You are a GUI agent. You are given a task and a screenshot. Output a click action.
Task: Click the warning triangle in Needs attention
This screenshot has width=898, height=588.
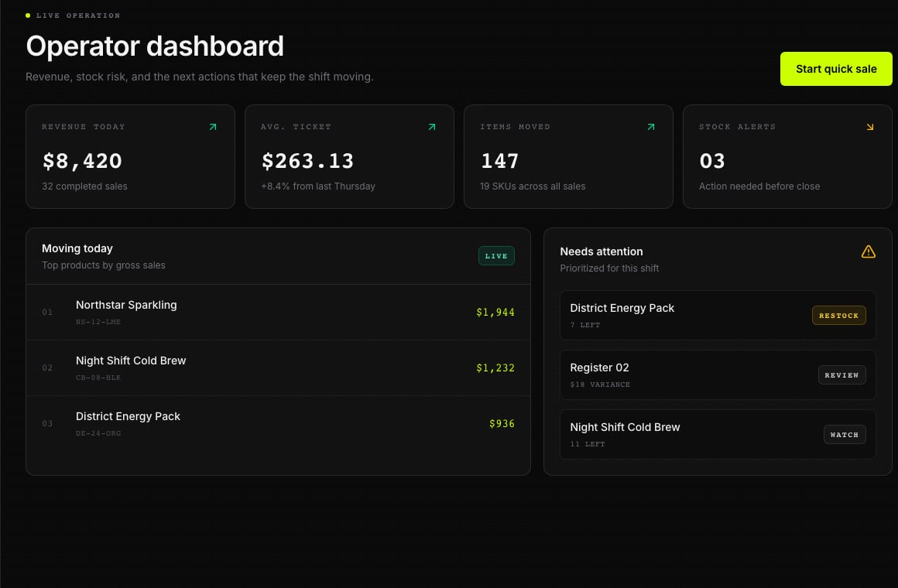tap(869, 251)
